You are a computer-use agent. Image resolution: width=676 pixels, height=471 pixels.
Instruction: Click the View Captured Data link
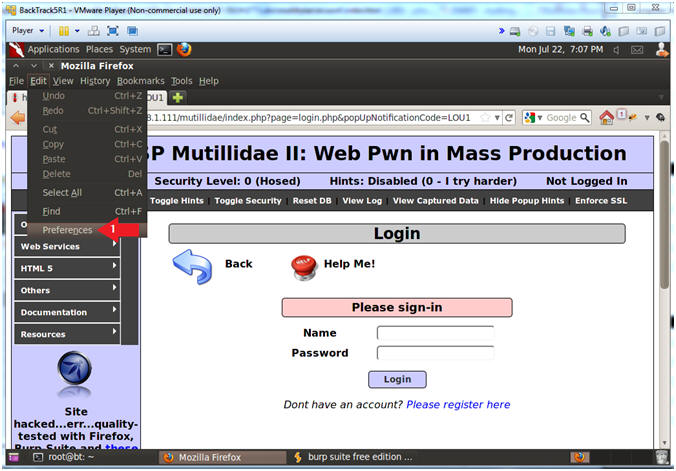(435, 201)
